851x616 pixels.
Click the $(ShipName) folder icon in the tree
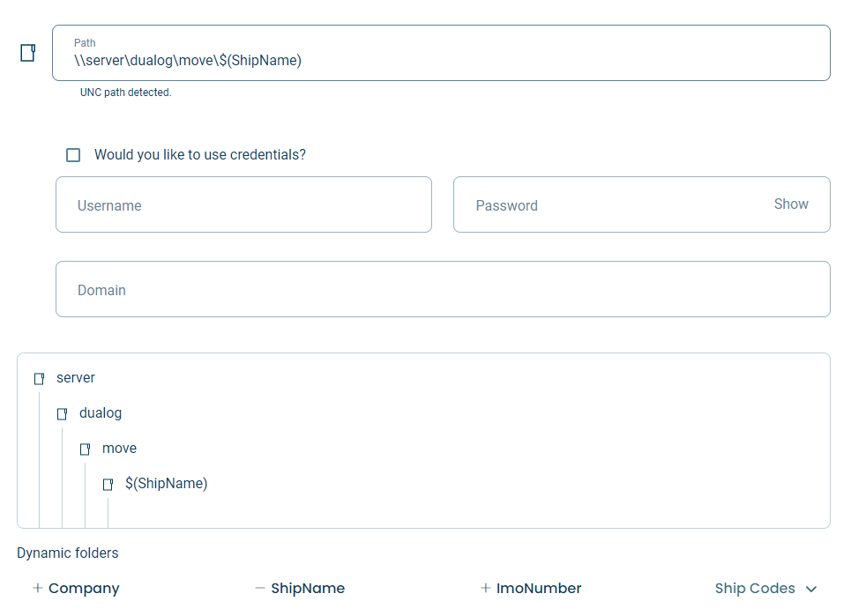(108, 484)
